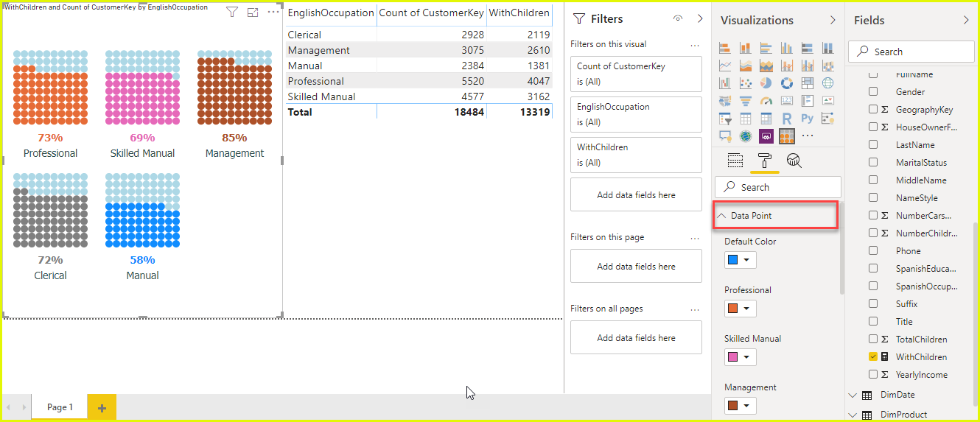Choose the funnel chart visualization

coord(746,101)
